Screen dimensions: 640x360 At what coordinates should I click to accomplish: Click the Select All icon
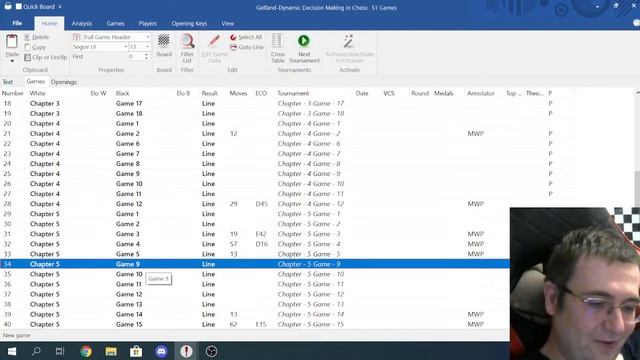[233, 37]
